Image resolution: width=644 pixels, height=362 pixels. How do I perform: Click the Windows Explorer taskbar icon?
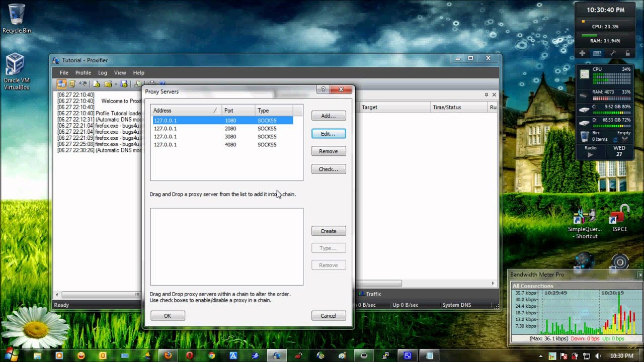click(37, 355)
